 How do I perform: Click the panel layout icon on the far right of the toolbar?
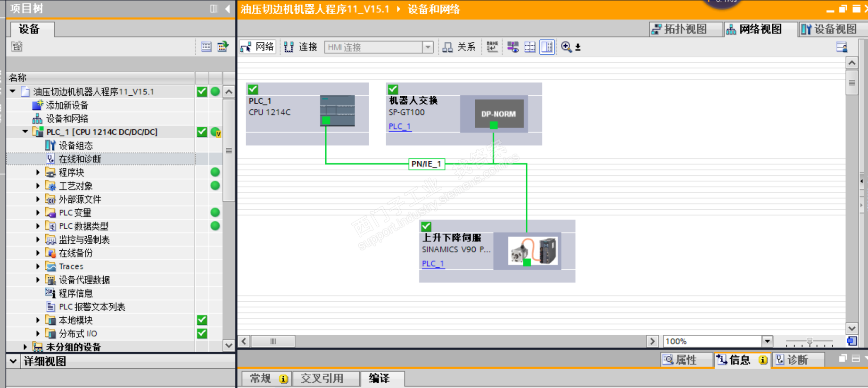842,47
